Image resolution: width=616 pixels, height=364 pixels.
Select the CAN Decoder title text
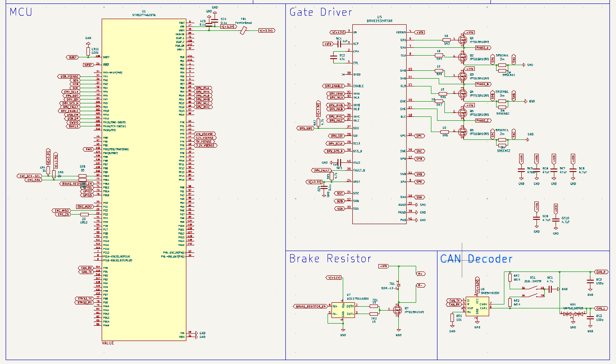click(x=477, y=259)
